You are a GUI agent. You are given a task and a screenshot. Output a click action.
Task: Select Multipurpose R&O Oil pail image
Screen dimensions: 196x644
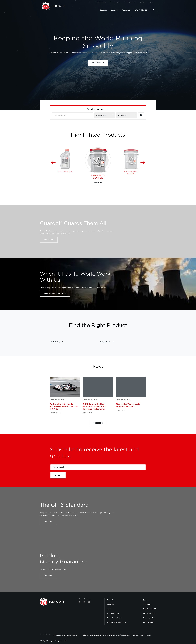[131, 159]
